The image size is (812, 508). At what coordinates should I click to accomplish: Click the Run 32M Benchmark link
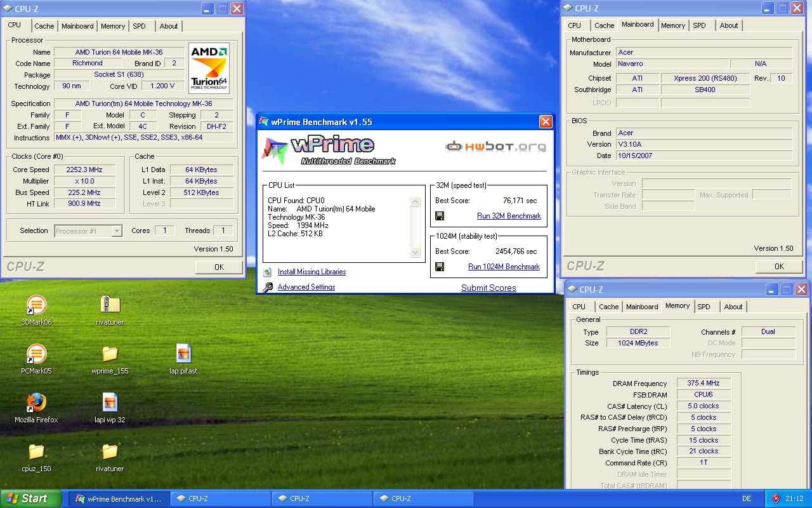click(509, 216)
